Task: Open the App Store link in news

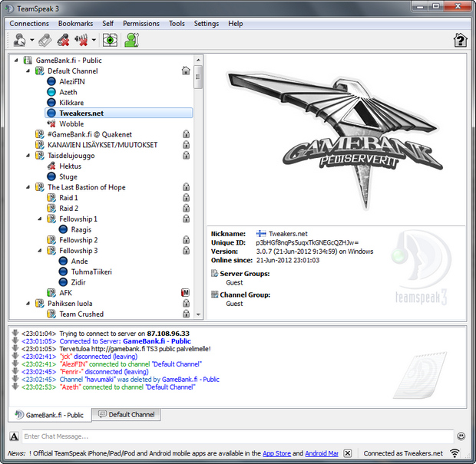Action: [276, 453]
